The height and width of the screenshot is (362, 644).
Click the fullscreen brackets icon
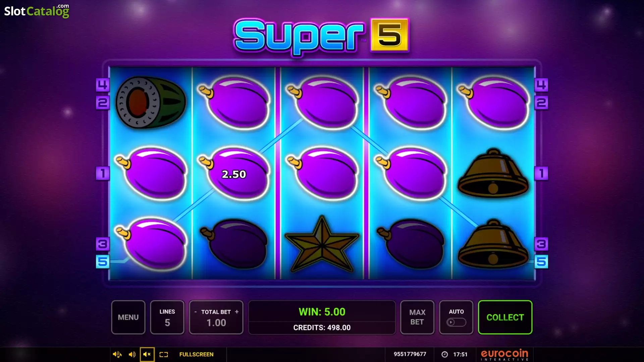click(x=164, y=354)
